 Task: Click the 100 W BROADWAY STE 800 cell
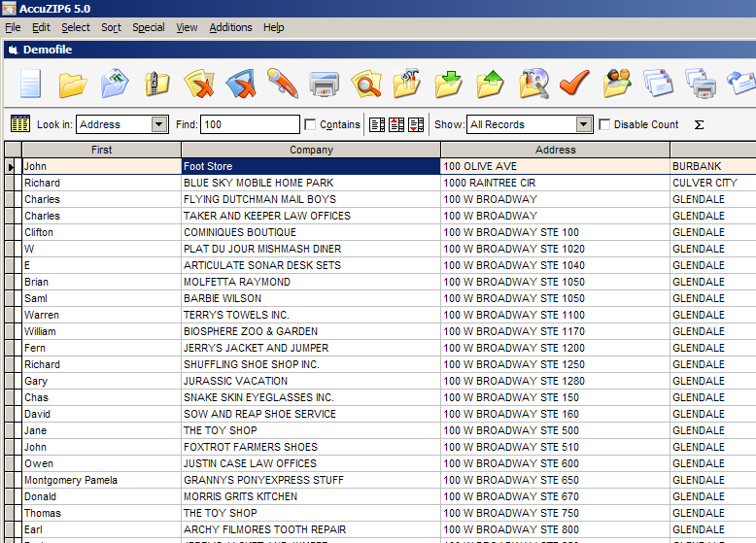(556, 529)
